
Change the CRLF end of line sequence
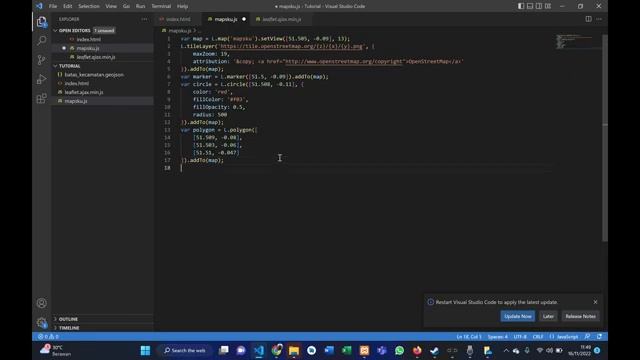(538, 337)
